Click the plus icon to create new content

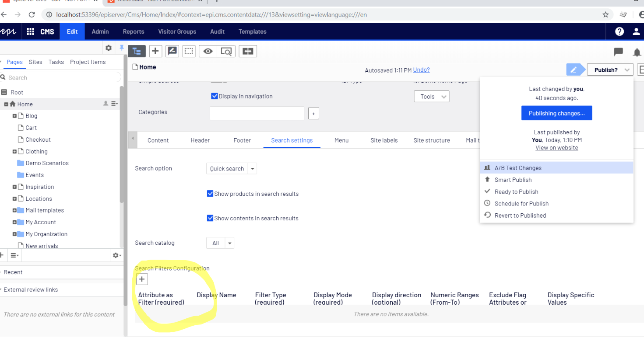point(155,51)
